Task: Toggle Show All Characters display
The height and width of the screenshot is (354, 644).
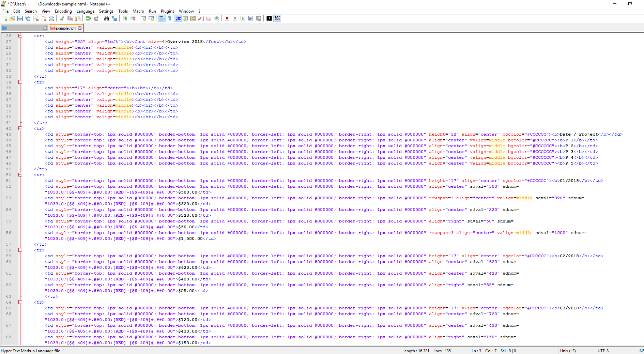Action: [169, 18]
